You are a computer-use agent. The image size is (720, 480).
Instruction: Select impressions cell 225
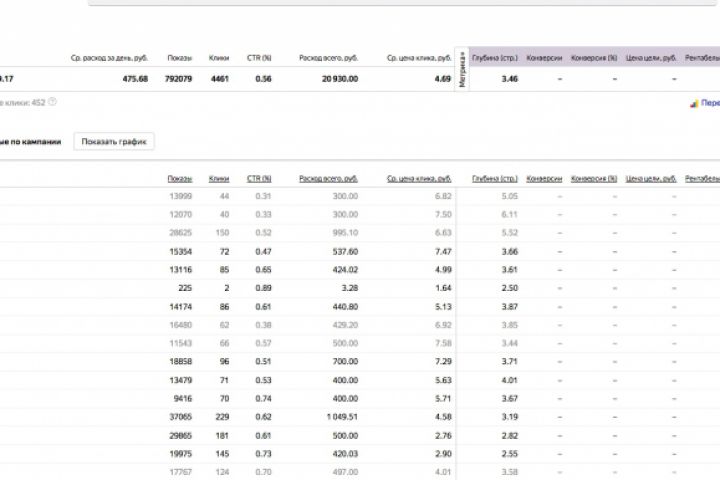tap(185, 288)
